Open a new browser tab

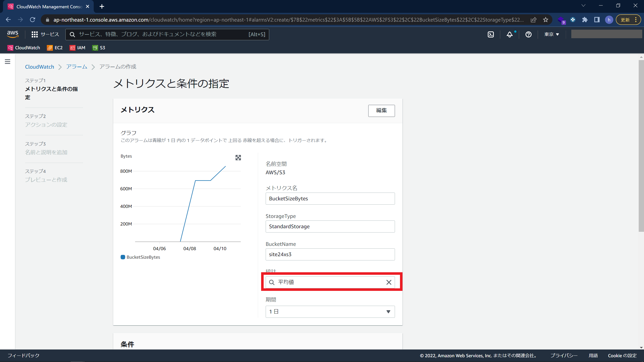click(102, 7)
